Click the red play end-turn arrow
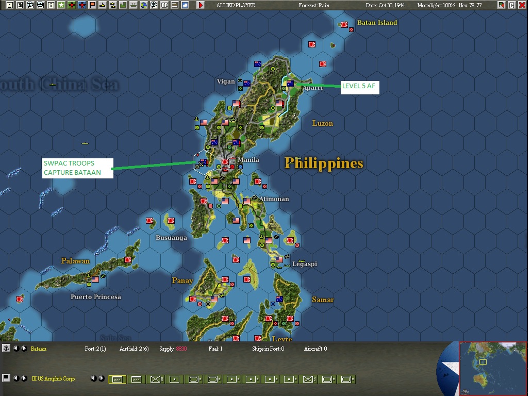 201,5
